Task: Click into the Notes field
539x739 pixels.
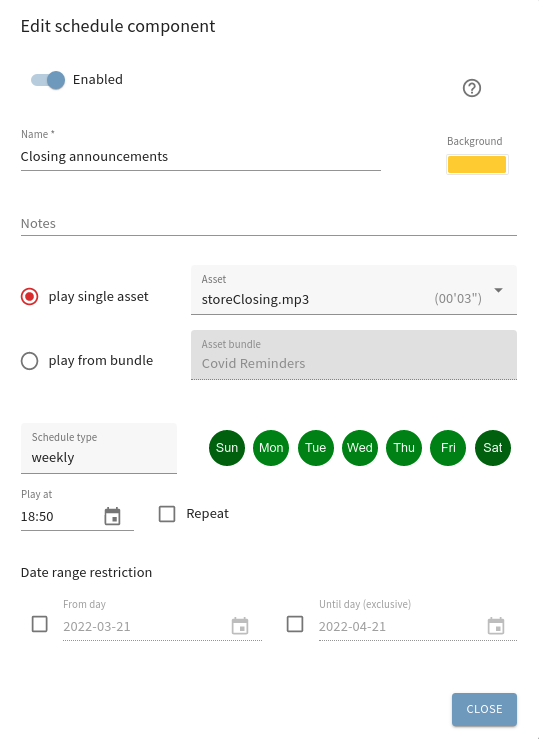Action: (269, 223)
